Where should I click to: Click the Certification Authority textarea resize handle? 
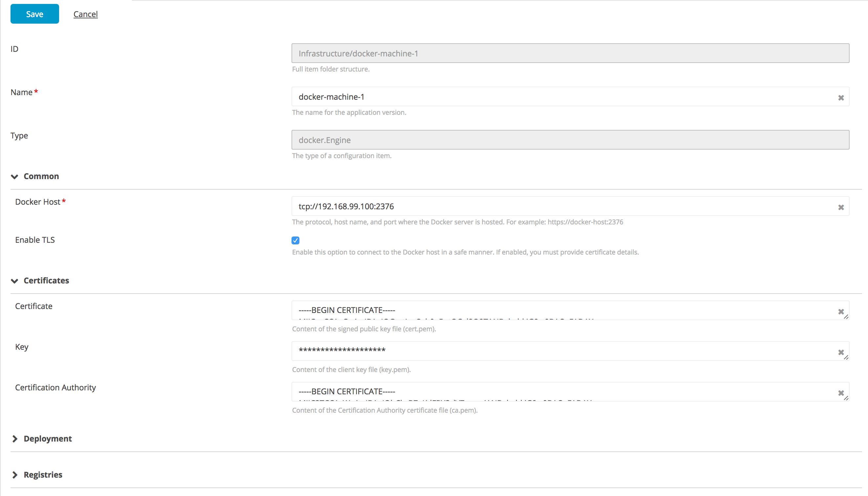[x=846, y=398]
